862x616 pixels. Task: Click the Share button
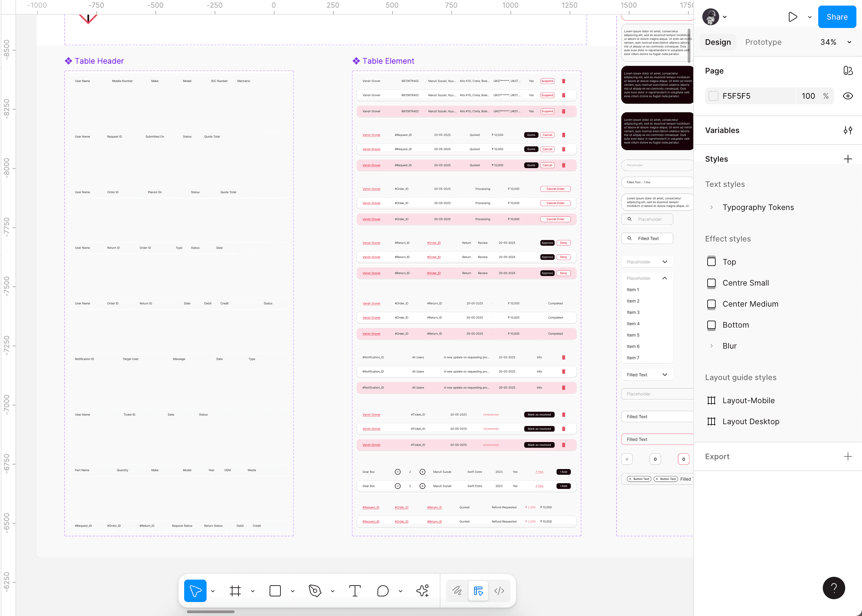pyautogui.click(x=836, y=17)
